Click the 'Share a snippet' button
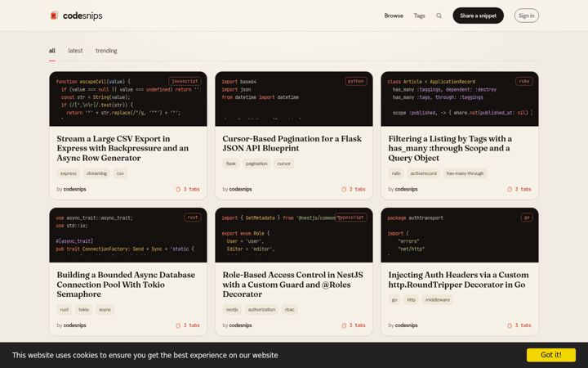Viewport: 588px width, 368px height. coord(478,16)
